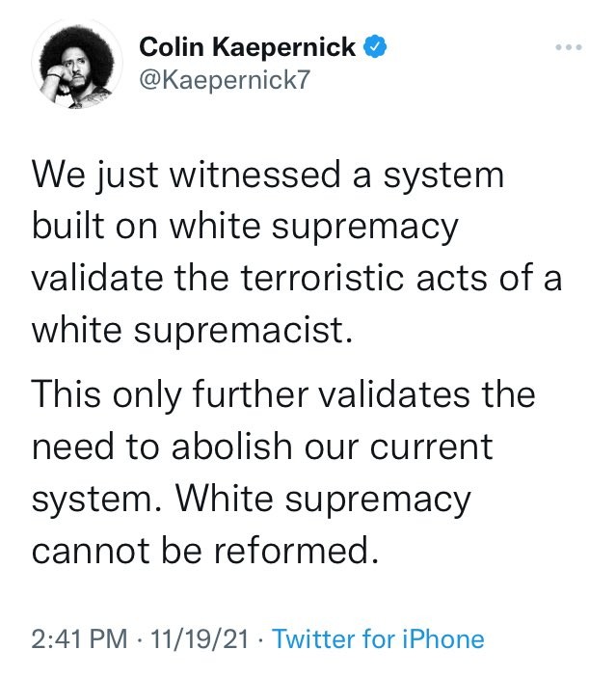Click the word "iPhone" in the footer

tap(439, 638)
